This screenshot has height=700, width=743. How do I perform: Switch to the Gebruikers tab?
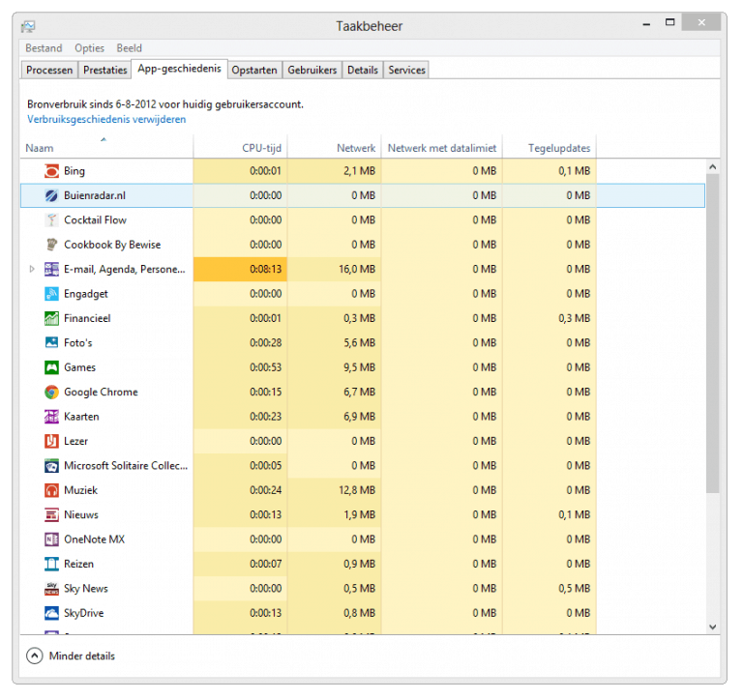312,70
